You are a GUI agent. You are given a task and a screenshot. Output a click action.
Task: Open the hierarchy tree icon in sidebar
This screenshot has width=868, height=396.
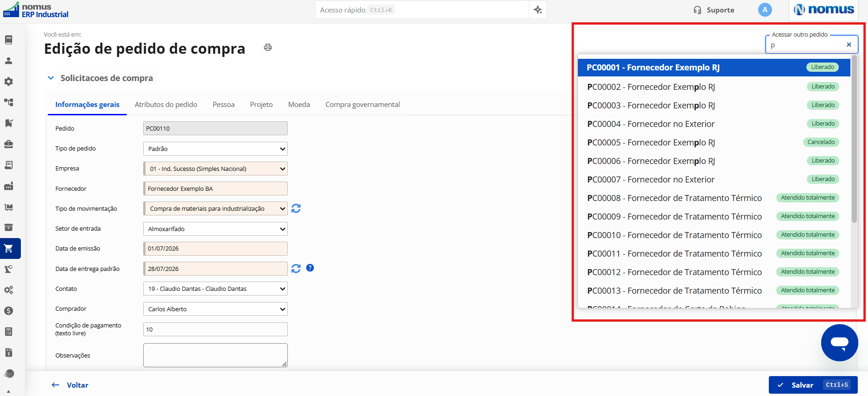click(x=8, y=102)
